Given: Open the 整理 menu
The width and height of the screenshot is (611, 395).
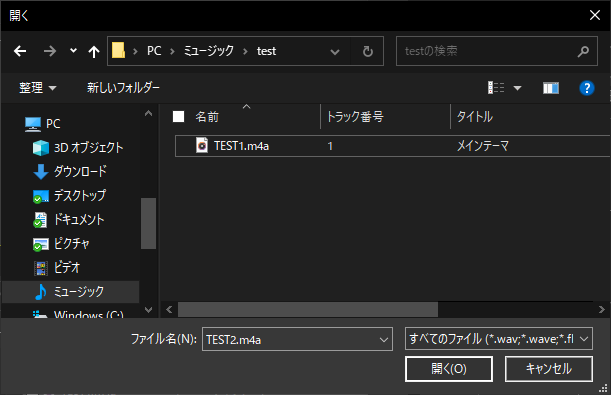Looking at the screenshot, I should (37, 88).
